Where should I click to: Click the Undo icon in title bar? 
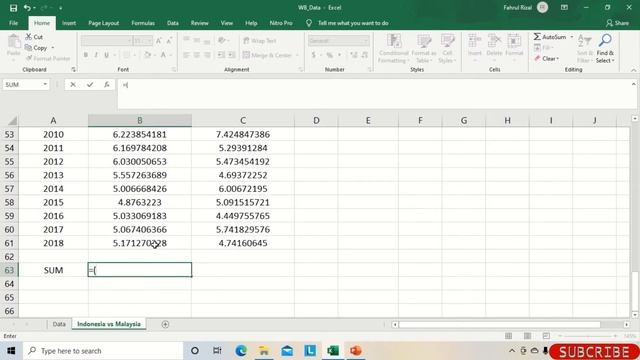click(x=27, y=8)
